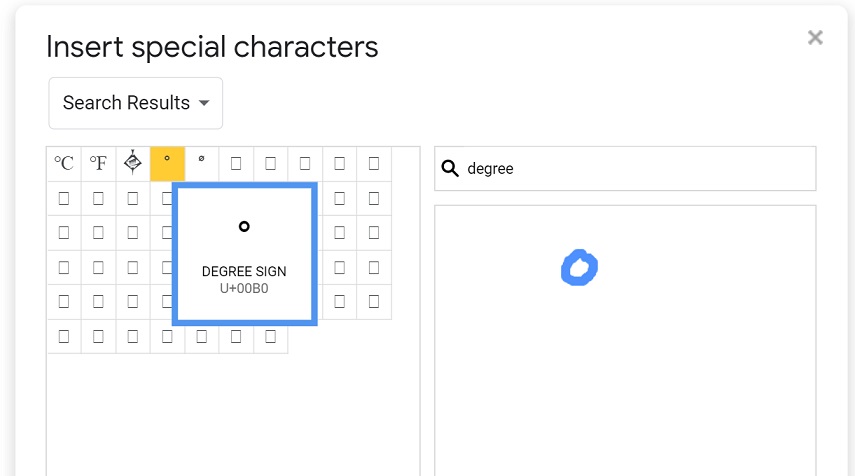Image resolution: width=855 pixels, height=476 pixels.
Task: Click the U+00B0 code label
Action: click(x=244, y=288)
